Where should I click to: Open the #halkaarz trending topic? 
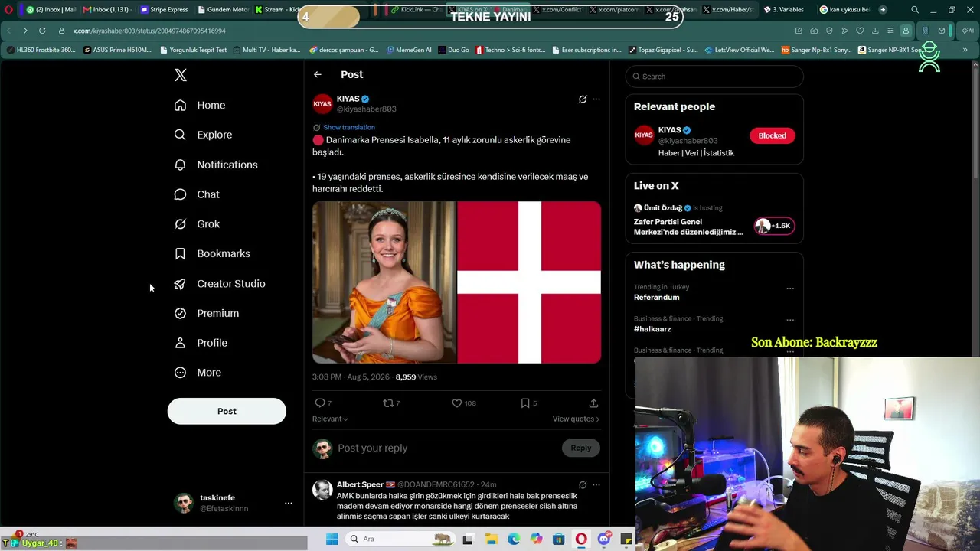point(652,329)
